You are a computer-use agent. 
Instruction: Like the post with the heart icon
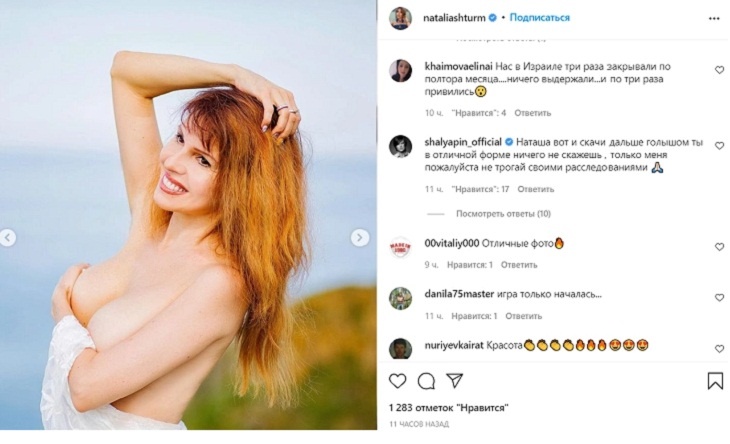[x=397, y=381]
